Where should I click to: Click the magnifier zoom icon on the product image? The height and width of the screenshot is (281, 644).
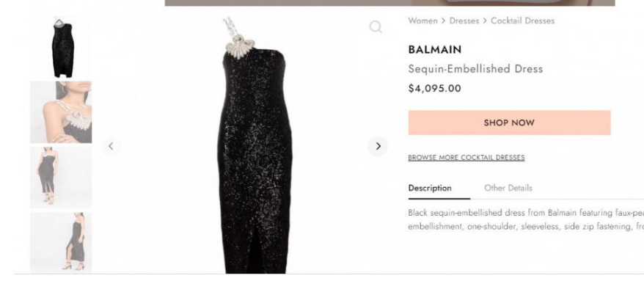tap(376, 27)
